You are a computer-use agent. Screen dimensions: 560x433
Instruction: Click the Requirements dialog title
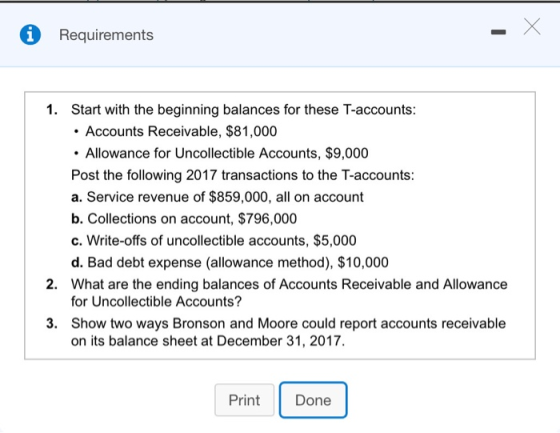106,35
